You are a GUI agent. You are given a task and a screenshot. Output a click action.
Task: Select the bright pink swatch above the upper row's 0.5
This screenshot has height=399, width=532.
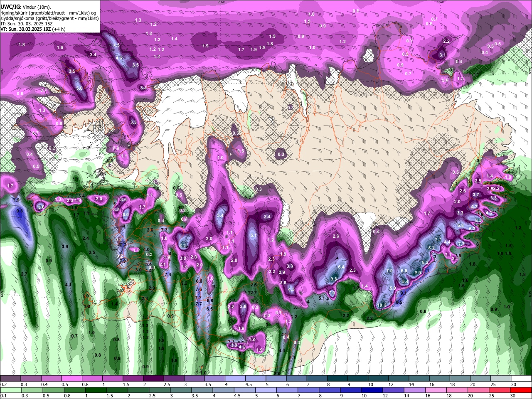pyautogui.click(x=71, y=379)
